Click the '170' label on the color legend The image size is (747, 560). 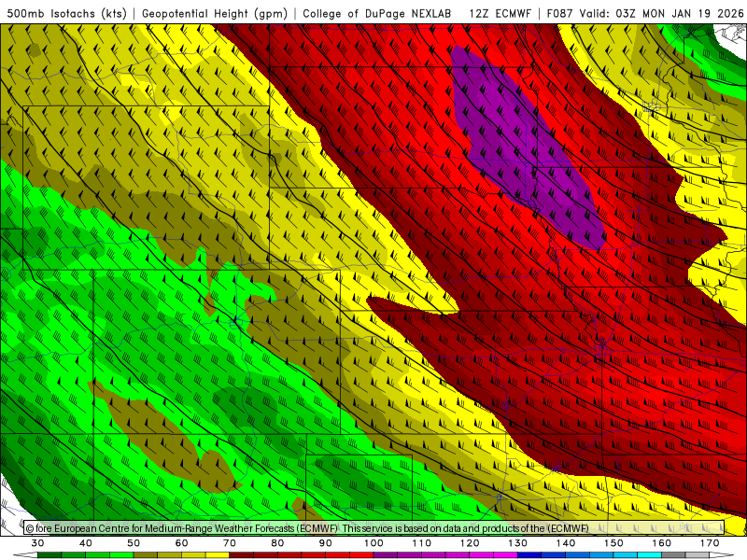pos(710,543)
